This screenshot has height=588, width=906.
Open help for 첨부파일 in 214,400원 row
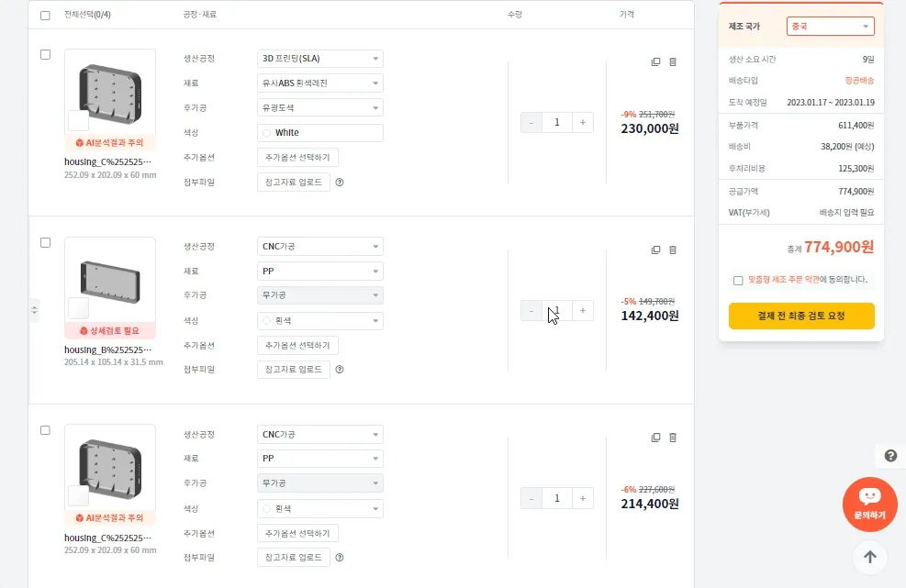point(340,558)
